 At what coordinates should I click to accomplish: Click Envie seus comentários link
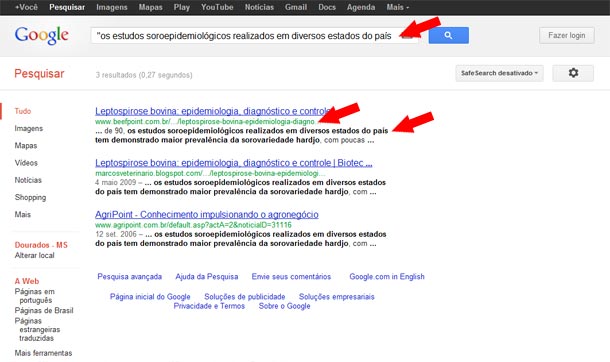pos(291,276)
